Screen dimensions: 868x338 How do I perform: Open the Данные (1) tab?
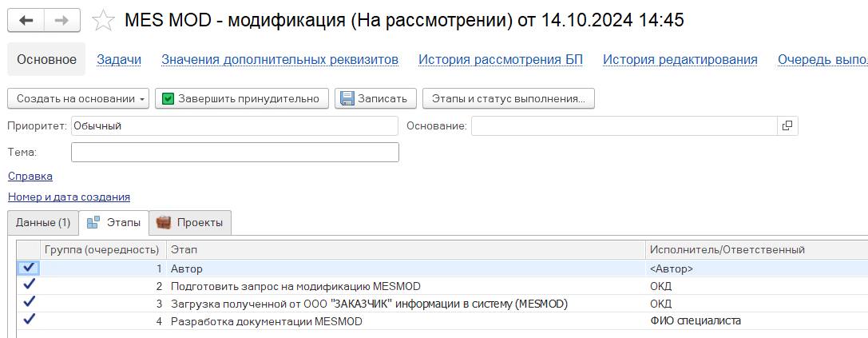click(x=43, y=222)
